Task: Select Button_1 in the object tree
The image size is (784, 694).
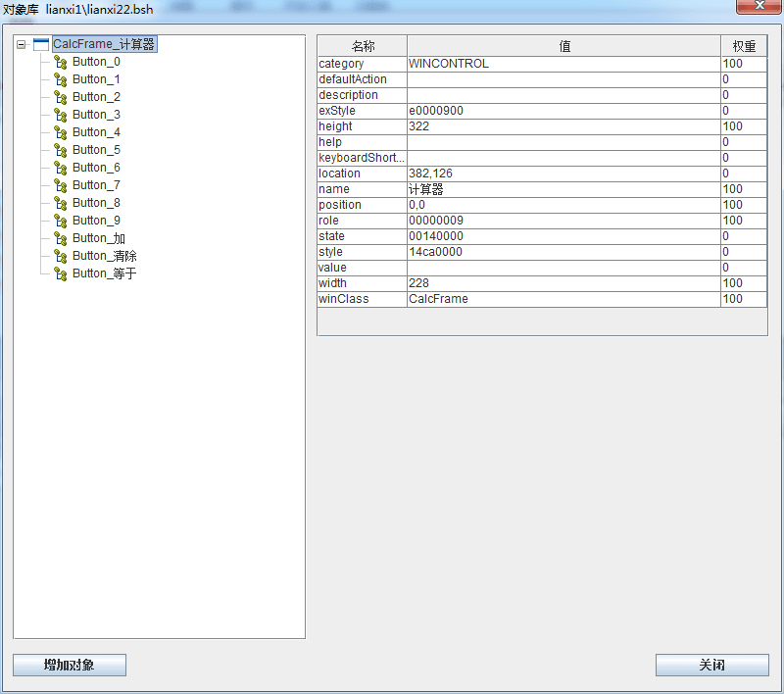Action: tap(96, 79)
